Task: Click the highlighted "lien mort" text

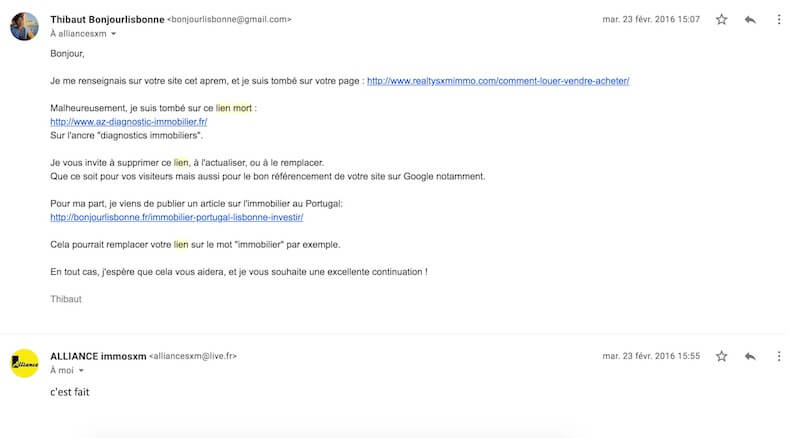Action: pos(233,108)
